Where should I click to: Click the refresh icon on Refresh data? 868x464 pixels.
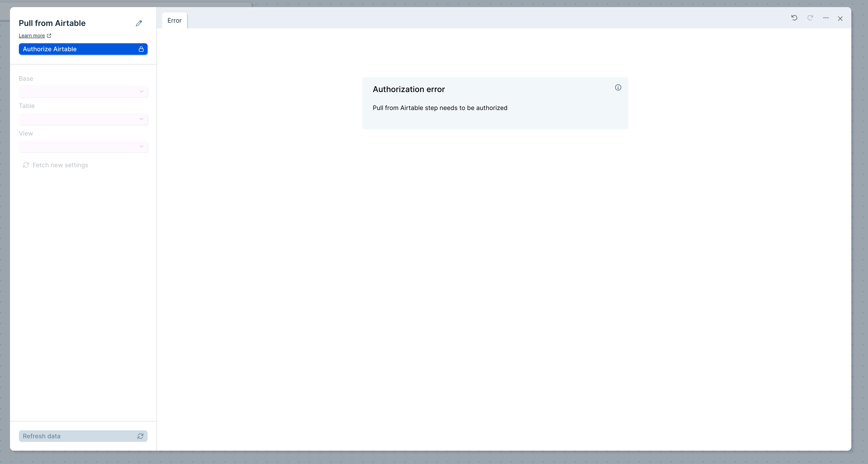point(140,436)
